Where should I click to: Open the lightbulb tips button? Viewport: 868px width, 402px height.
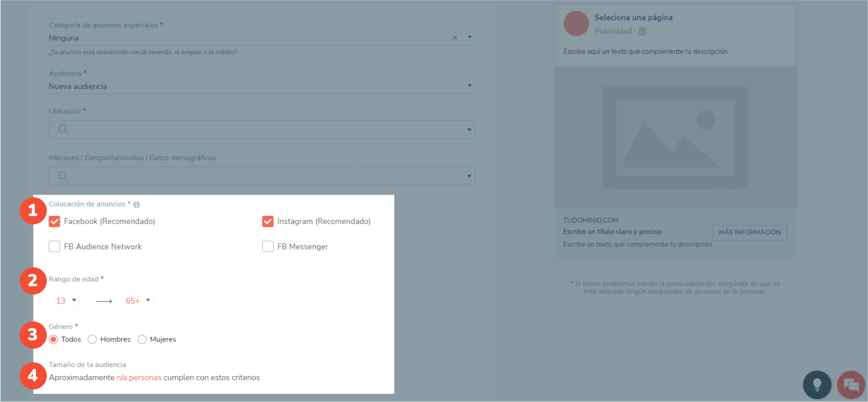817,385
